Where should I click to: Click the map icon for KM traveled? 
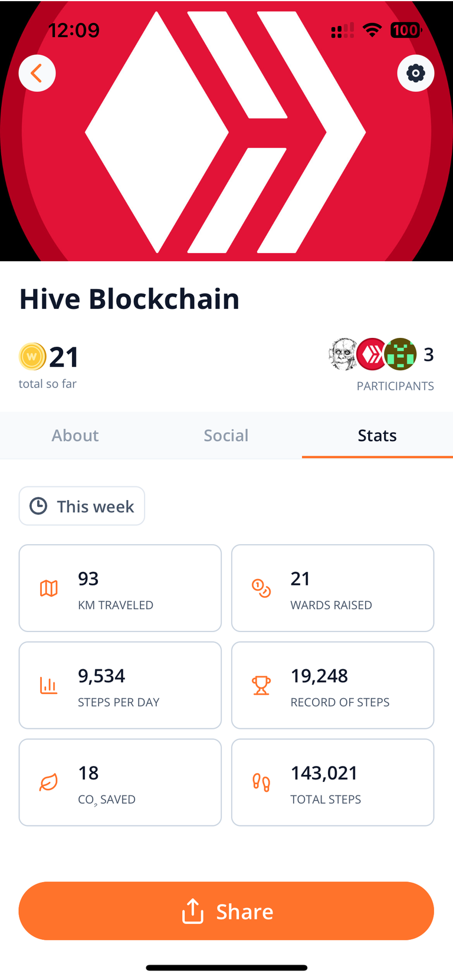[49, 588]
